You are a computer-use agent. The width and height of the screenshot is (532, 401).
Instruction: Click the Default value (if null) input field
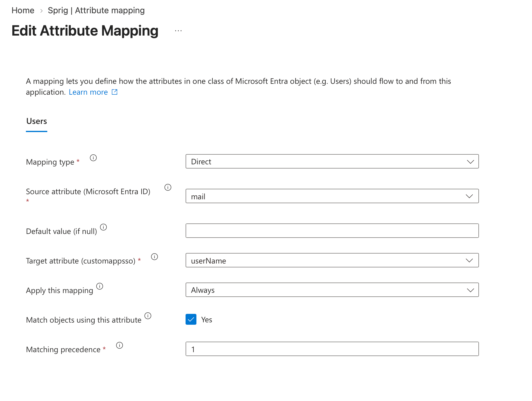pyautogui.click(x=332, y=231)
